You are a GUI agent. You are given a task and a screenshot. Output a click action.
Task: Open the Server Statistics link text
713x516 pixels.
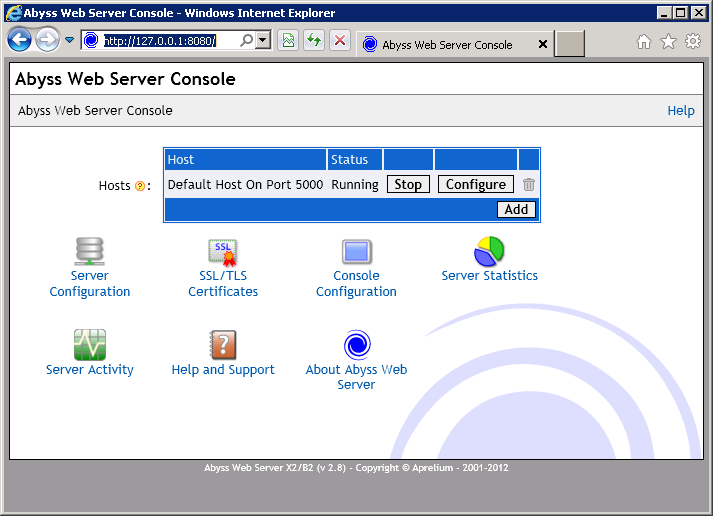[x=489, y=276]
